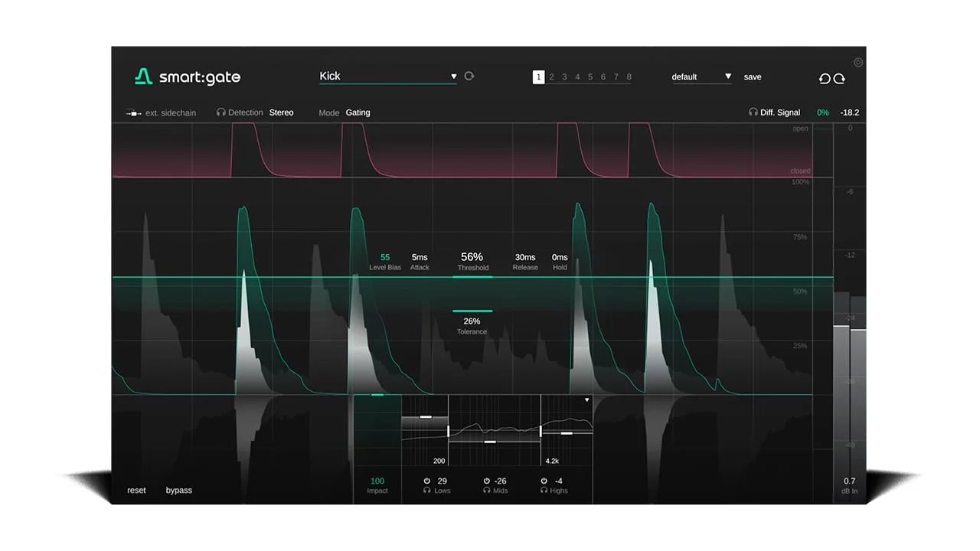Solo the Highs band headphone icon

tap(544, 491)
